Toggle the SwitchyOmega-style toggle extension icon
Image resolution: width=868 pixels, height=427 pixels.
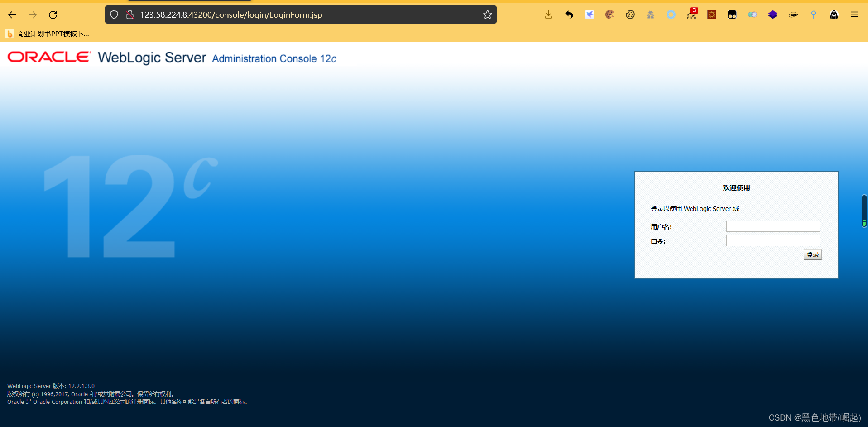click(x=753, y=14)
